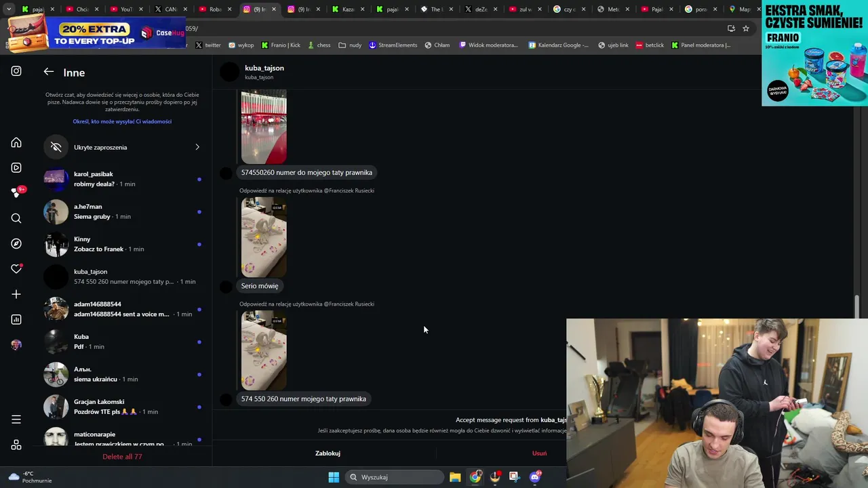Open the Panel moderatora bookmark

point(701,45)
